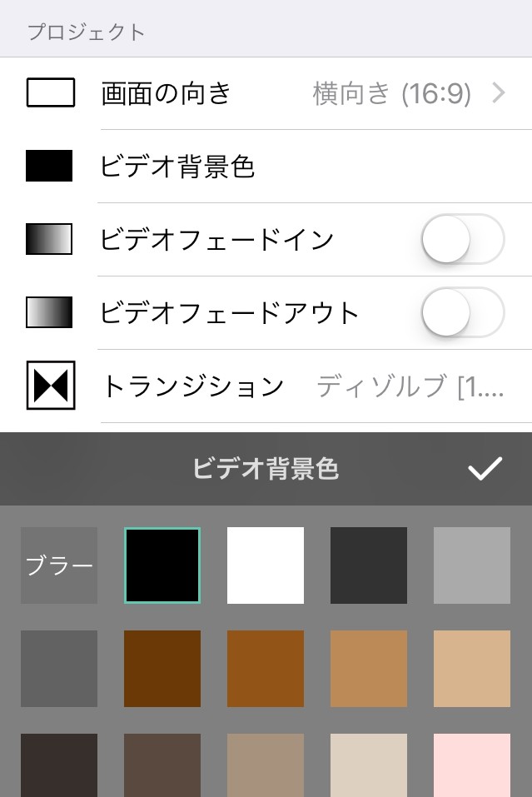
Task: Pick the light gray color swatch
Action: pyautogui.click(x=472, y=565)
